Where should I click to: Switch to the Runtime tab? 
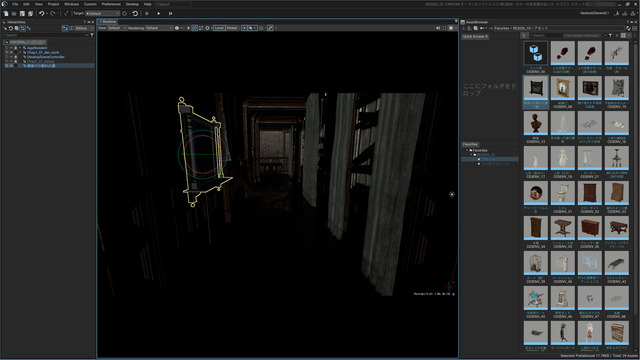(108, 22)
